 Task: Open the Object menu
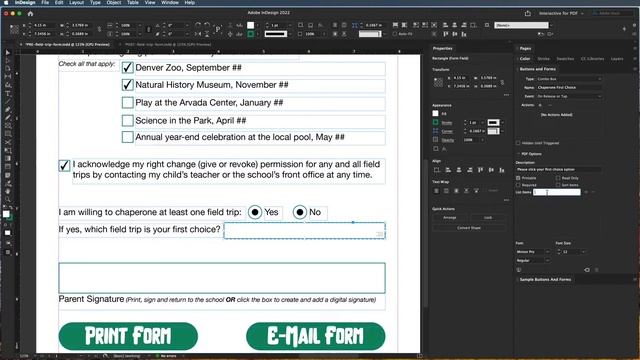pos(113,2)
